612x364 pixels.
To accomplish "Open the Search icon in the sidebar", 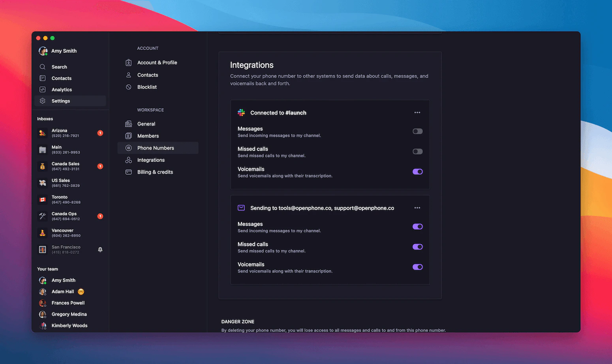I will (43, 67).
